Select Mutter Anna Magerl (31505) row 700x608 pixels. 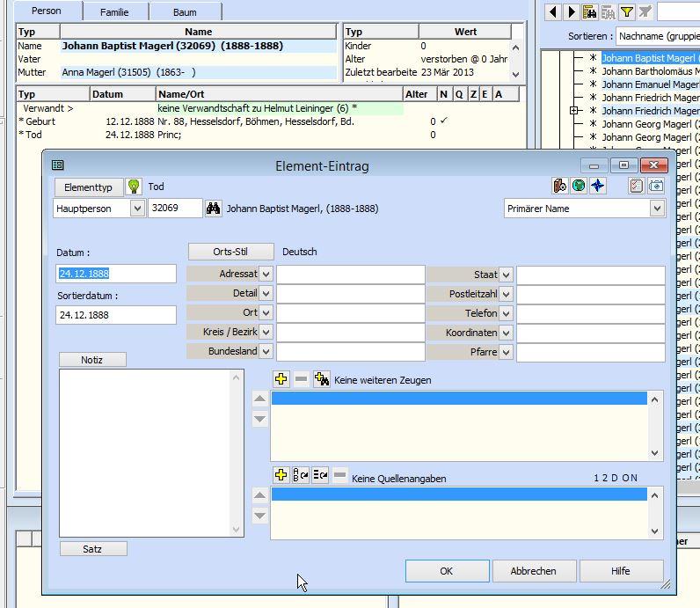coord(177,72)
